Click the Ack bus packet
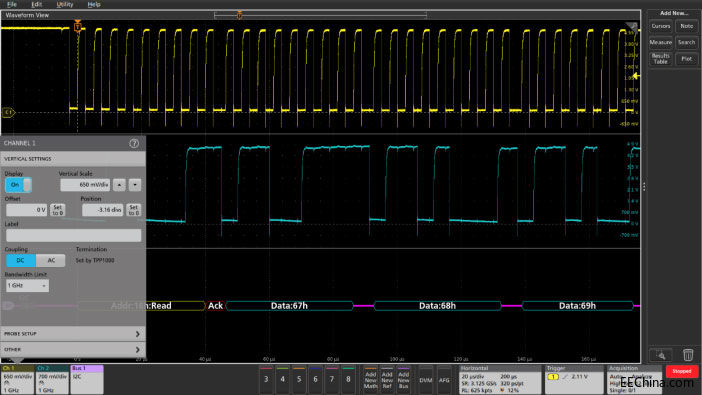 215,306
